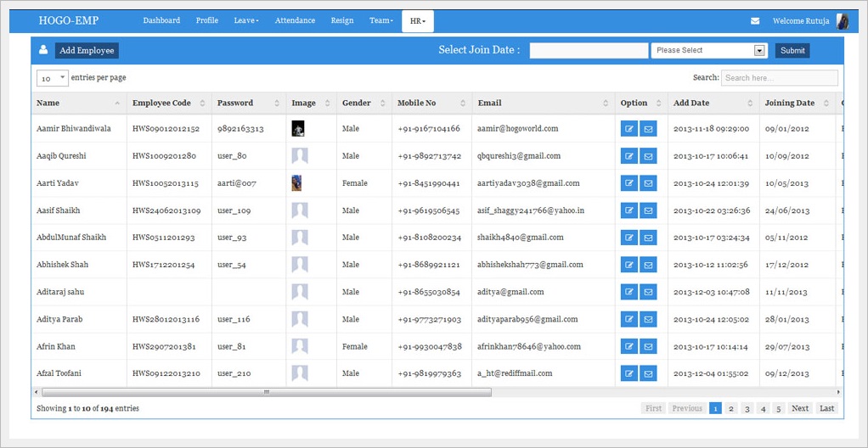Click the email icon for Aditya Parab
This screenshot has height=448, width=868.
point(648,319)
